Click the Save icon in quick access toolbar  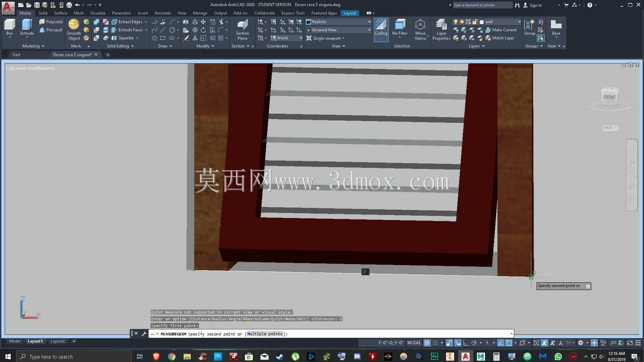(37, 5)
